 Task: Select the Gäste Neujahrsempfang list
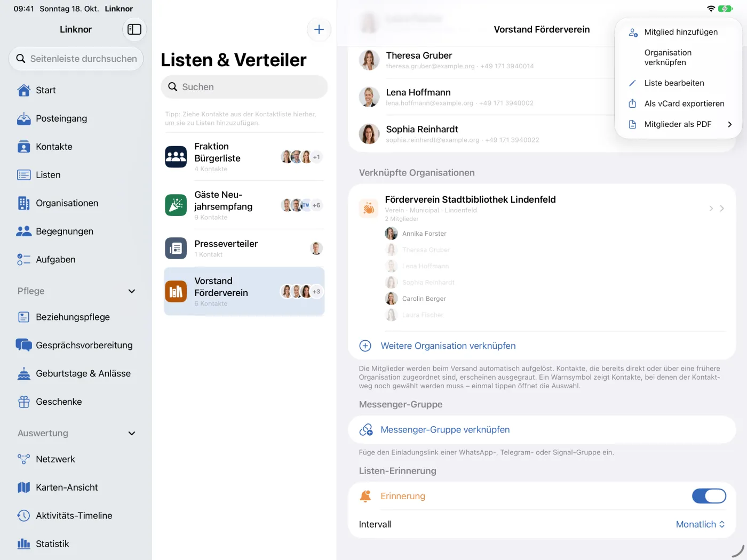point(244,205)
